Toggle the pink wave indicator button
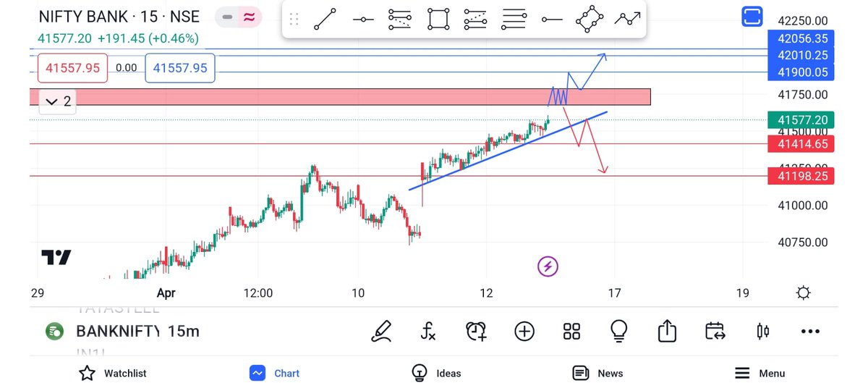Image resolution: width=868 pixels, height=391 pixels. point(250,17)
